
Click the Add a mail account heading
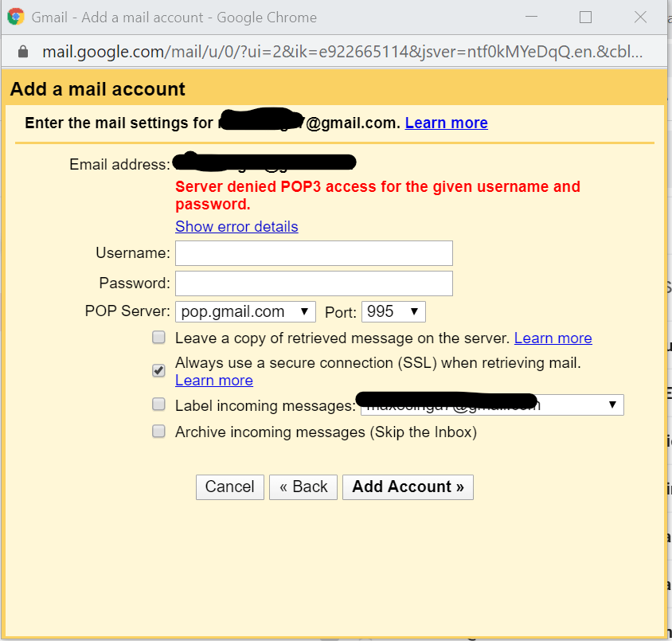(98, 89)
